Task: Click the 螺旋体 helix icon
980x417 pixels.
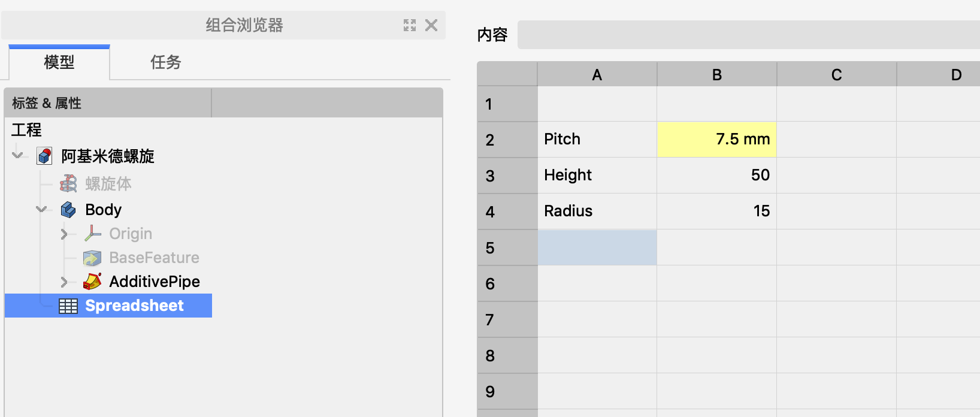Action: [68, 184]
